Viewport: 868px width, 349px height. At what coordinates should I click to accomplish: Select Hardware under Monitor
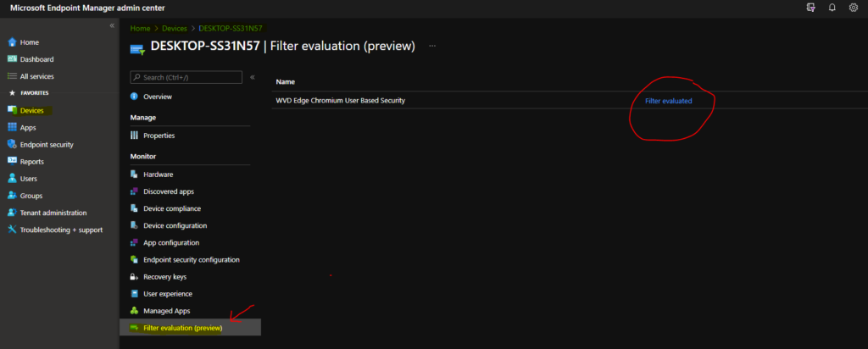coord(159,174)
